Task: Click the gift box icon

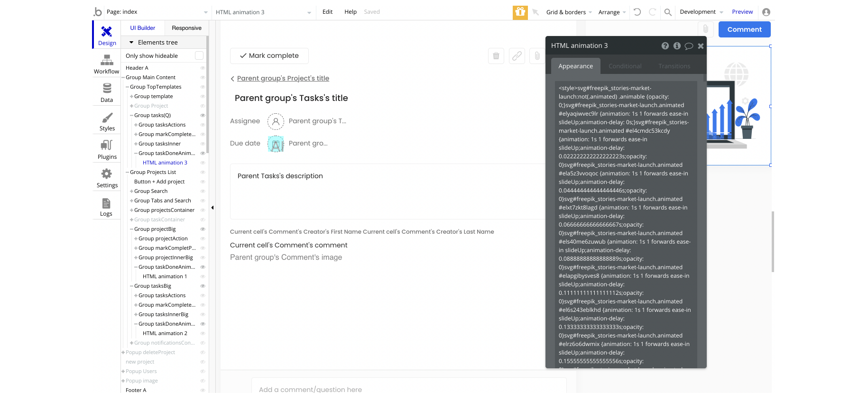Action: click(x=520, y=12)
